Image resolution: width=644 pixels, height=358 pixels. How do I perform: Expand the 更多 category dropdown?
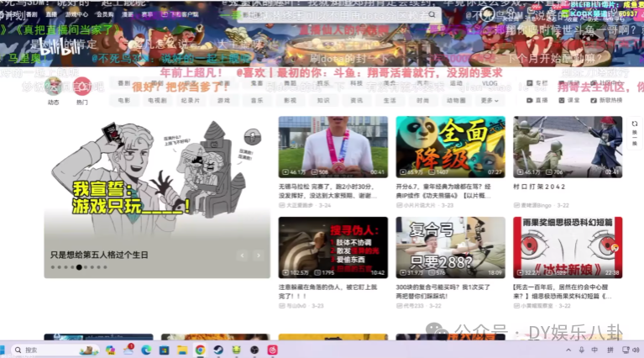click(490, 100)
